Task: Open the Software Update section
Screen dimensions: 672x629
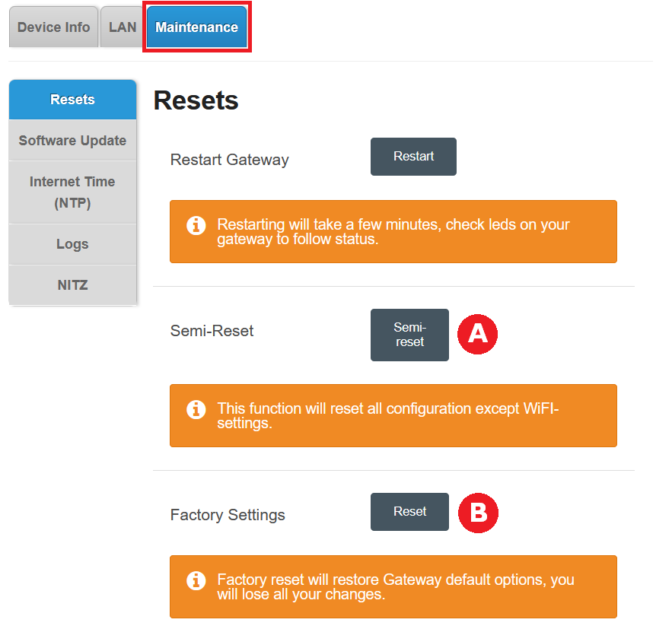Action: click(x=72, y=140)
